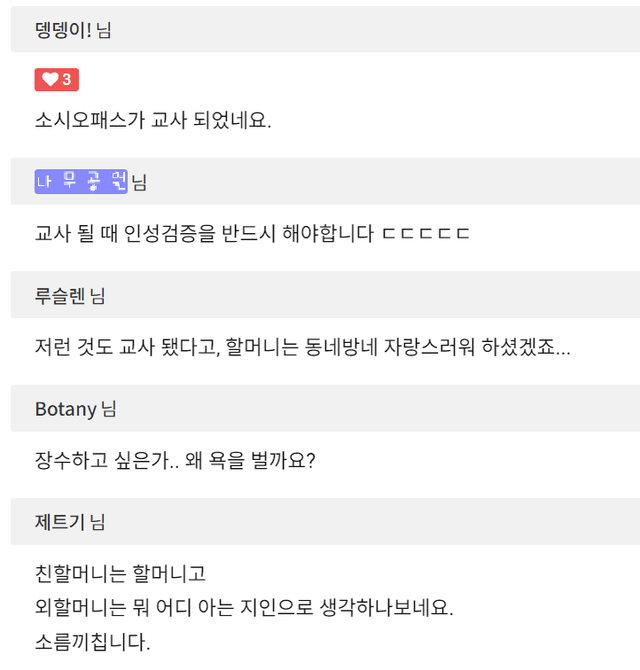Click the final line 소름끼칩니다
This screenshot has width=640, height=670.
(92, 642)
